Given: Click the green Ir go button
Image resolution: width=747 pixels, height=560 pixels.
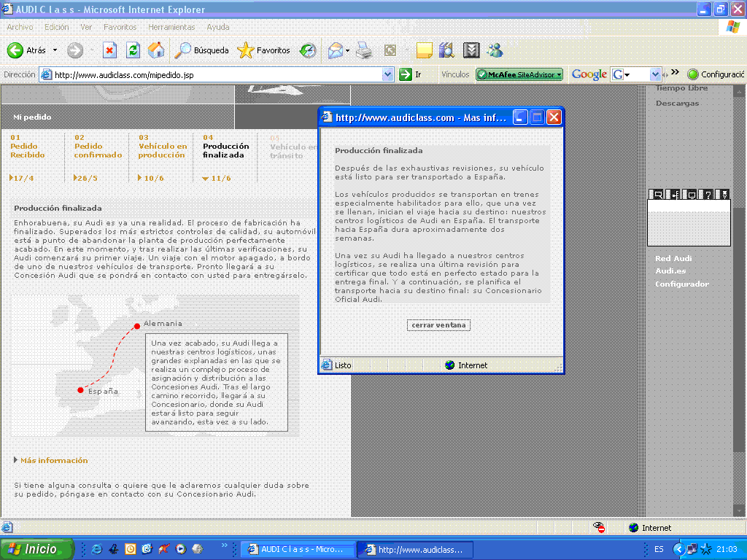Looking at the screenshot, I should pos(410,74).
